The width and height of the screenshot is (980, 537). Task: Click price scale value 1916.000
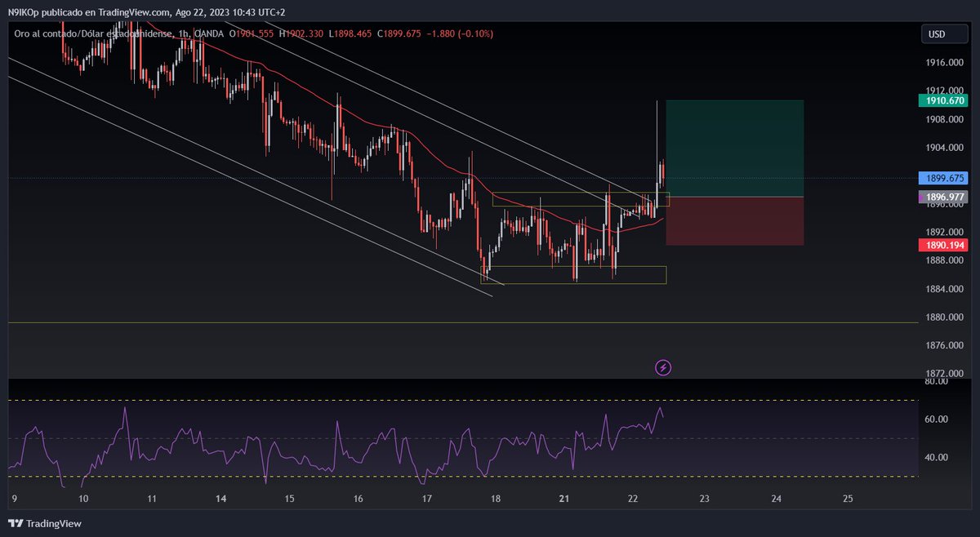(x=943, y=62)
